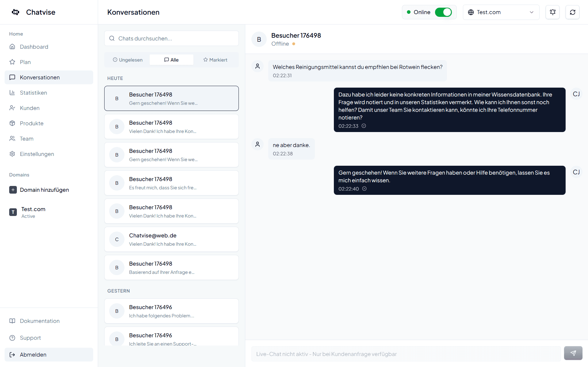
Task: Click the Chats durchsuchen search field
Action: pos(171,38)
